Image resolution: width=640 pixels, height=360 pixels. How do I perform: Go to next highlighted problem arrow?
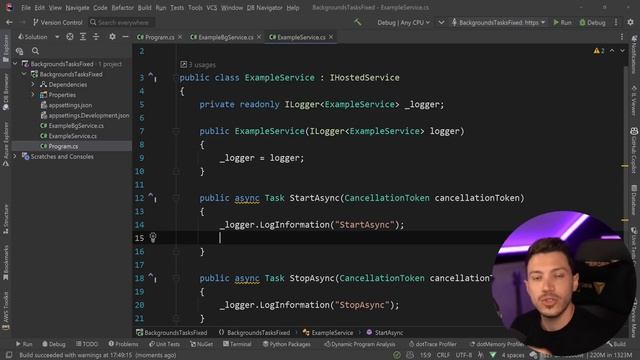[x=622, y=51]
